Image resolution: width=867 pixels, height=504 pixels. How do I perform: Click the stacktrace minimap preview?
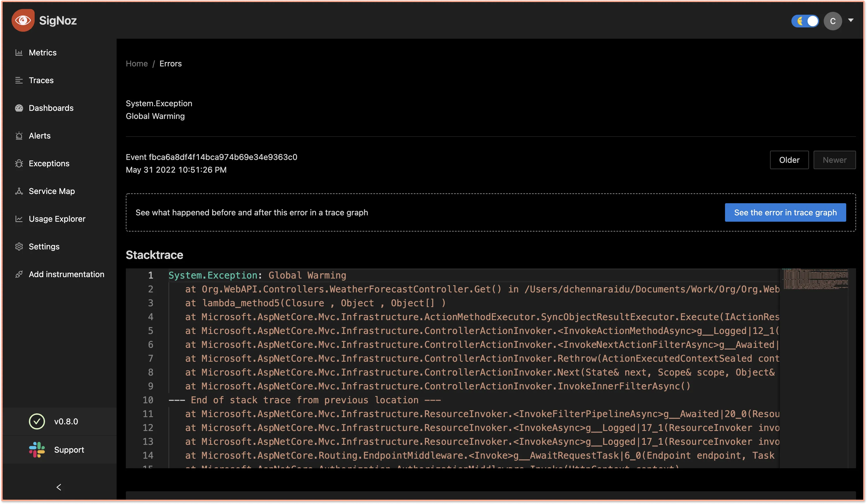click(815, 279)
